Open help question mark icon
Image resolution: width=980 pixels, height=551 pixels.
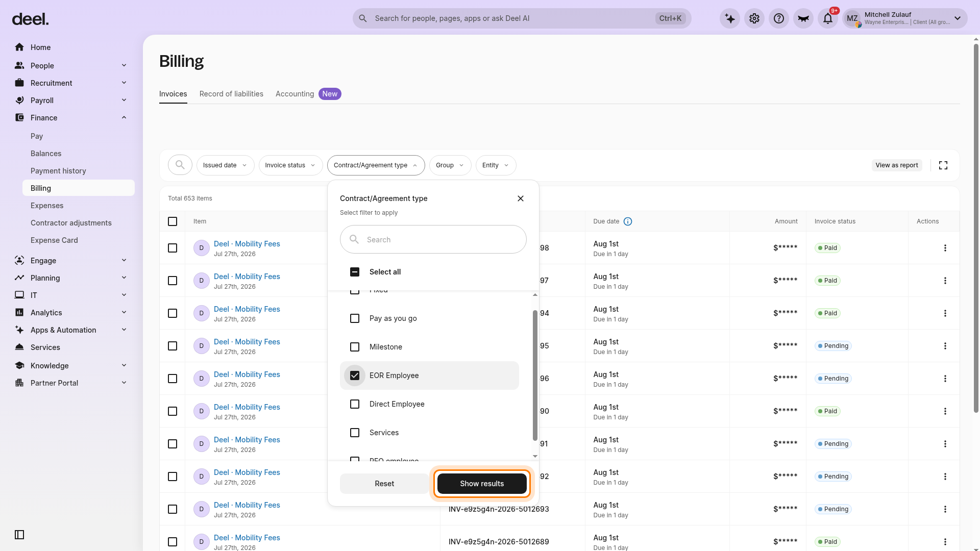click(779, 19)
